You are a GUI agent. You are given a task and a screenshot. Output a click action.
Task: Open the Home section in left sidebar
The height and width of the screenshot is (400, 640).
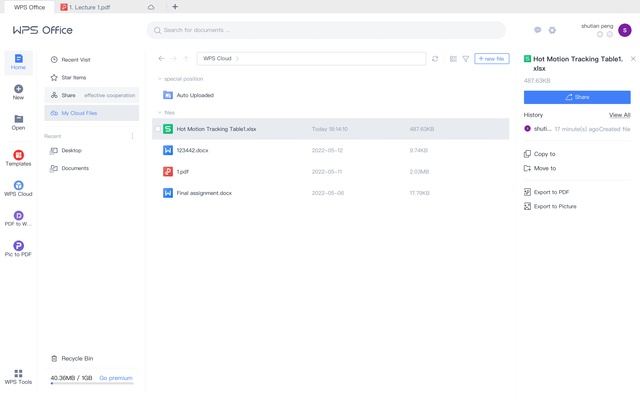18,62
